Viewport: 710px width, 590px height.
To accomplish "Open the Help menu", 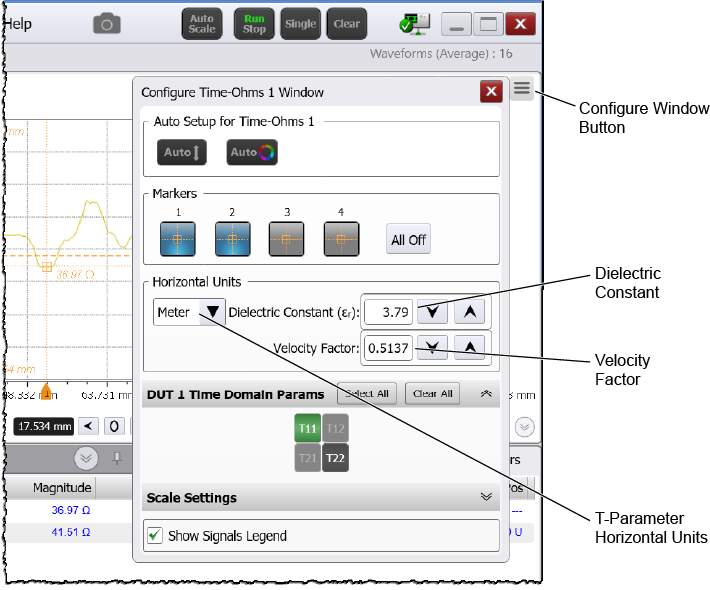I will pyautogui.click(x=17, y=24).
